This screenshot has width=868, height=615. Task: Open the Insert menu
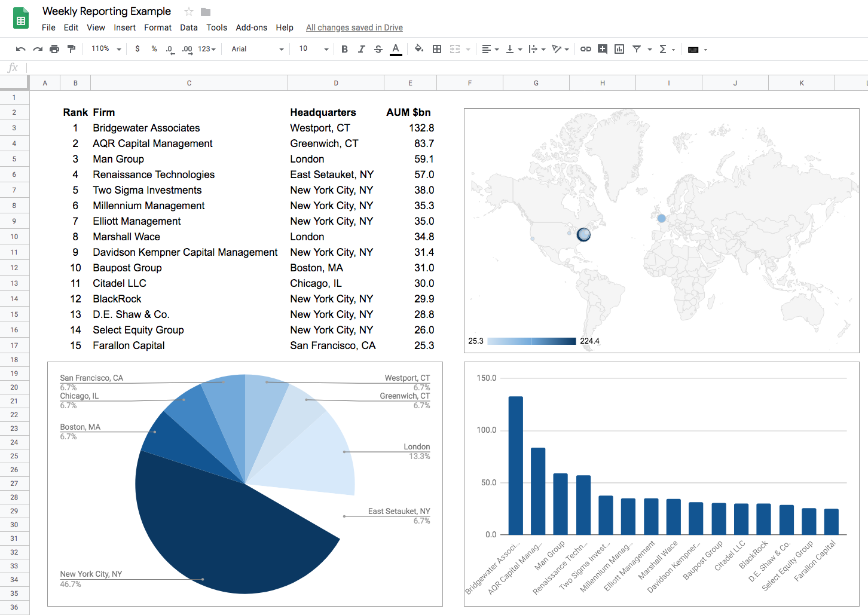pos(124,27)
